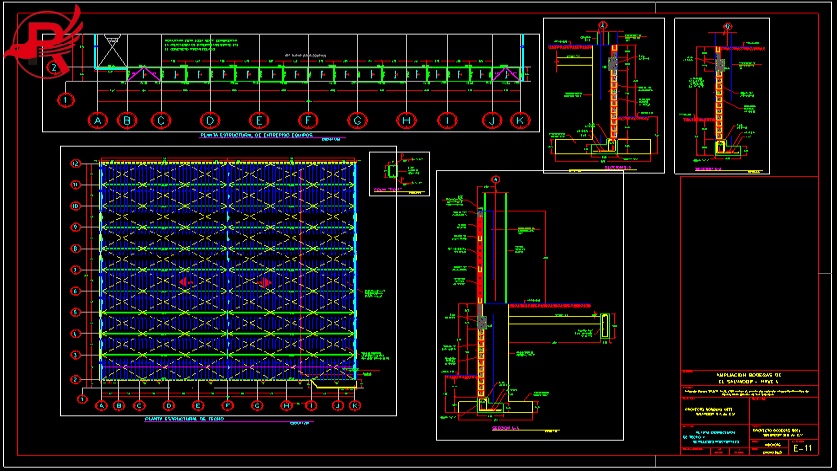This screenshot has width=837, height=471.
Task: Select grid bubble A in the top entrepiso plan
Action: 98,121
